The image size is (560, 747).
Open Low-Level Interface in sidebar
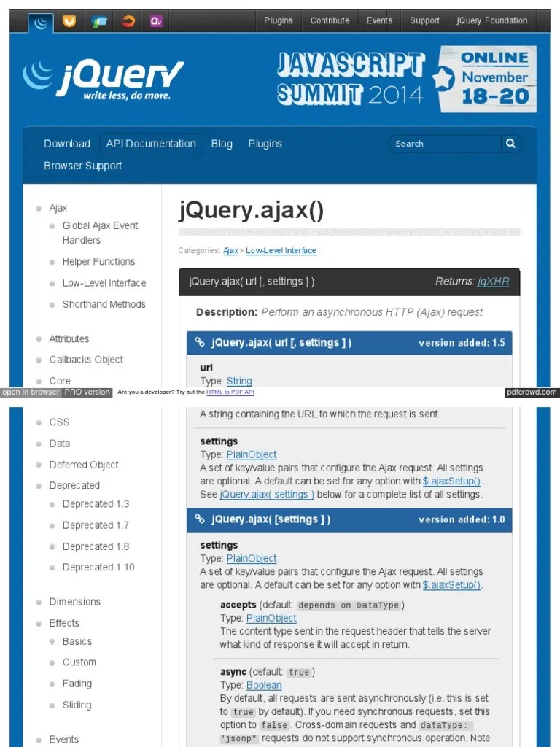[104, 283]
